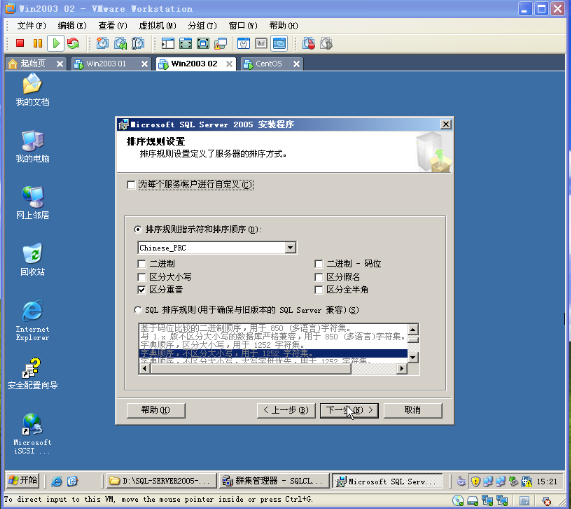Close the Win2003 01 tab
571x509 pixels.
145,64
